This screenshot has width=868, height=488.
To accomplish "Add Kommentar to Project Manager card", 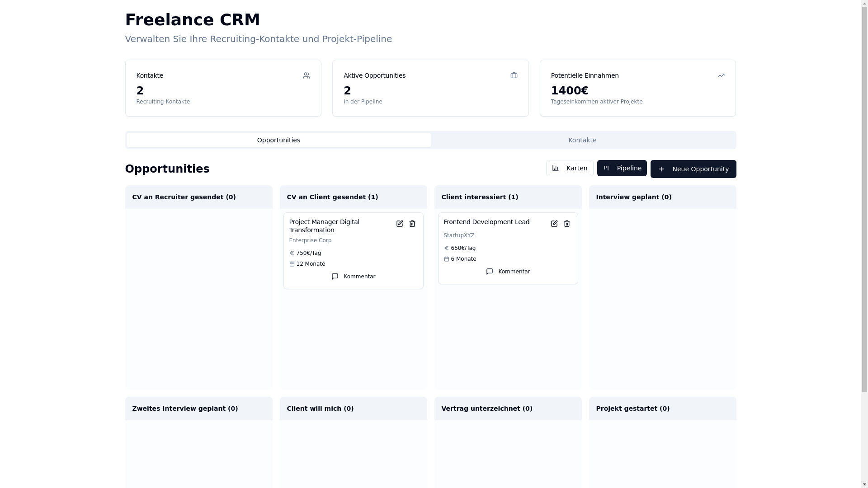I will point(354,277).
